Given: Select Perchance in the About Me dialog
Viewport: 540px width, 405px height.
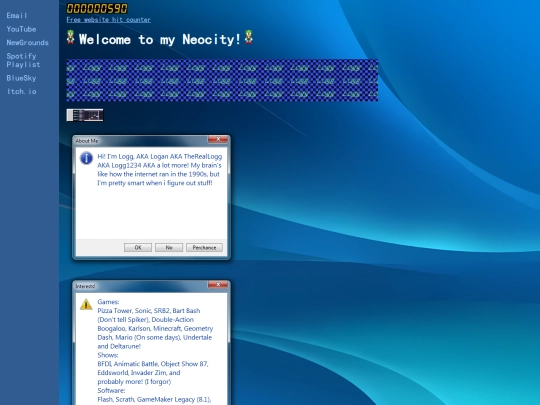Looking at the screenshot, I should coord(204,247).
